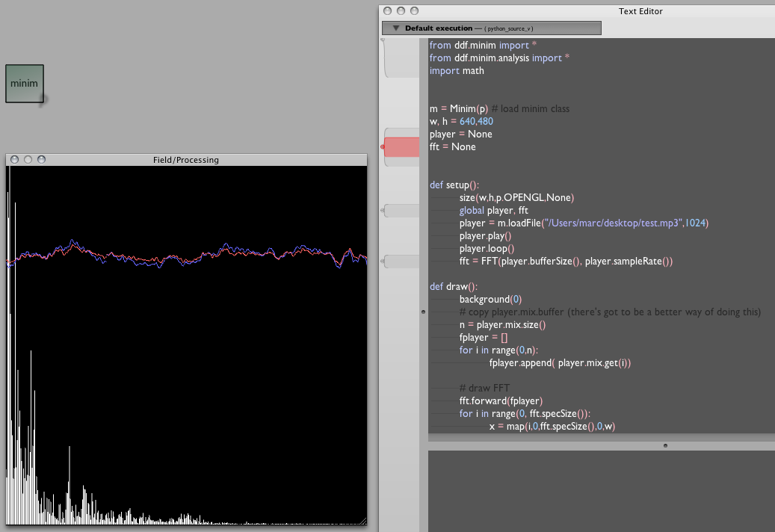Minimize the Field/Processing window
This screenshot has height=532, width=775.
[x=28, y=159]
